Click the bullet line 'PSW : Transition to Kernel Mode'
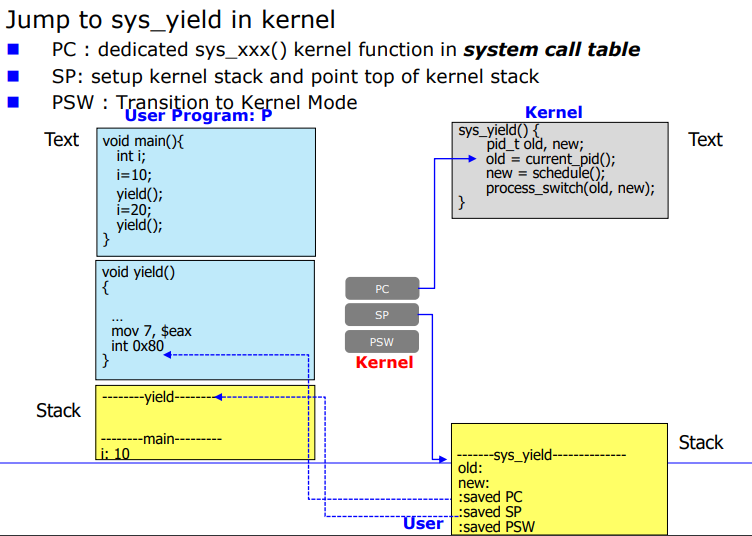The width and height of the screenshot is (752, 536). (204, 102)
